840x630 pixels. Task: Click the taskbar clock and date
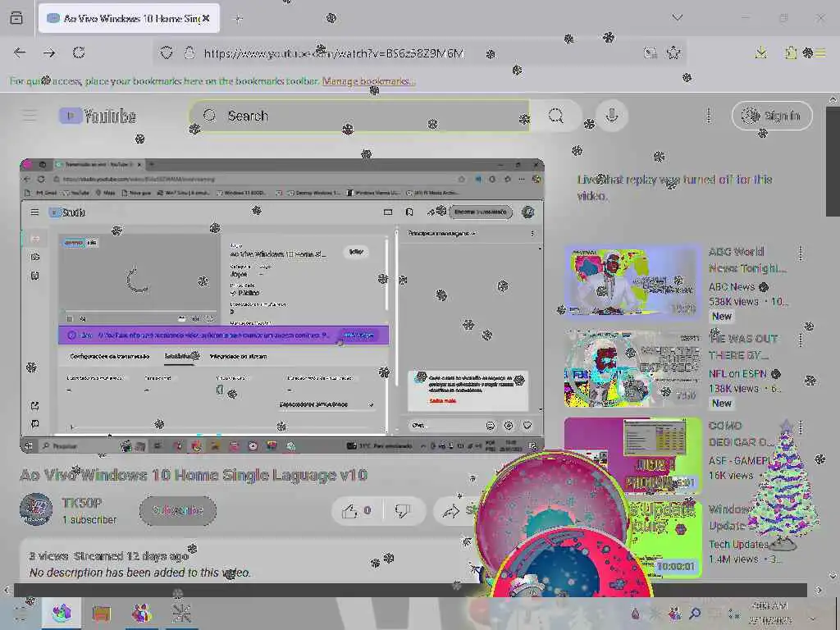(x=769, y=613)
